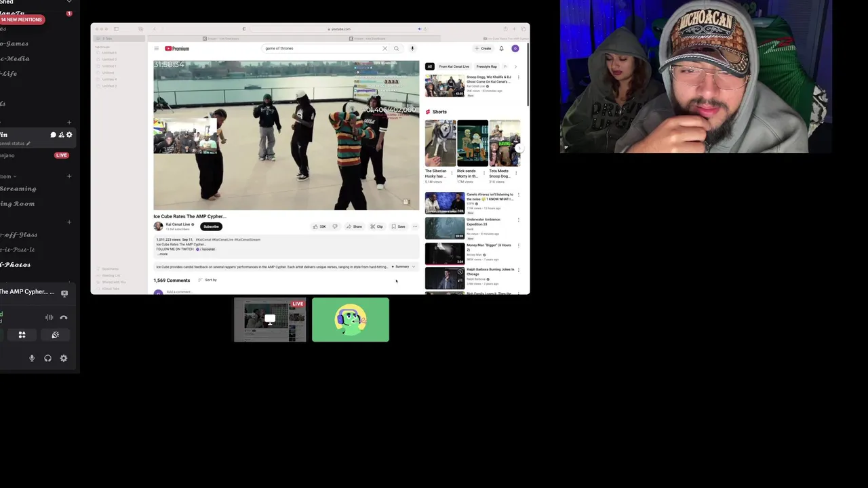Open options for Snoop Dogg recommended video
Image resolution: width=868 pixels, height=488 pixels.
519,77
